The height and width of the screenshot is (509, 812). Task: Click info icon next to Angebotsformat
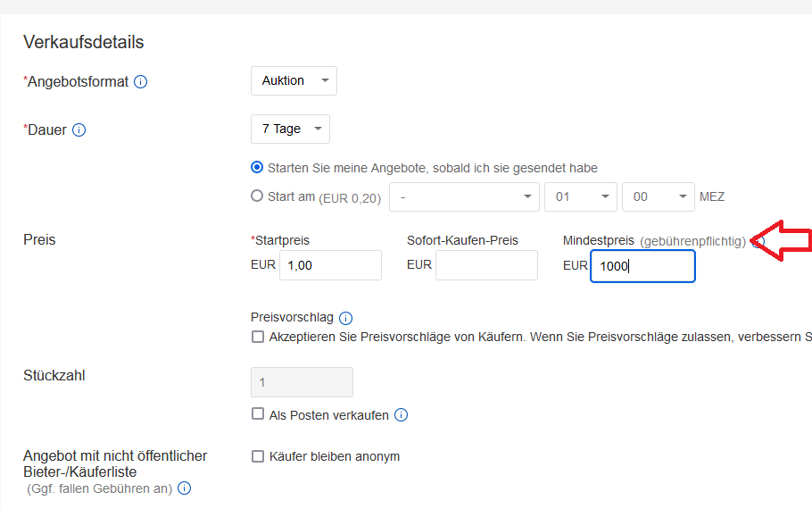(140, 82)
